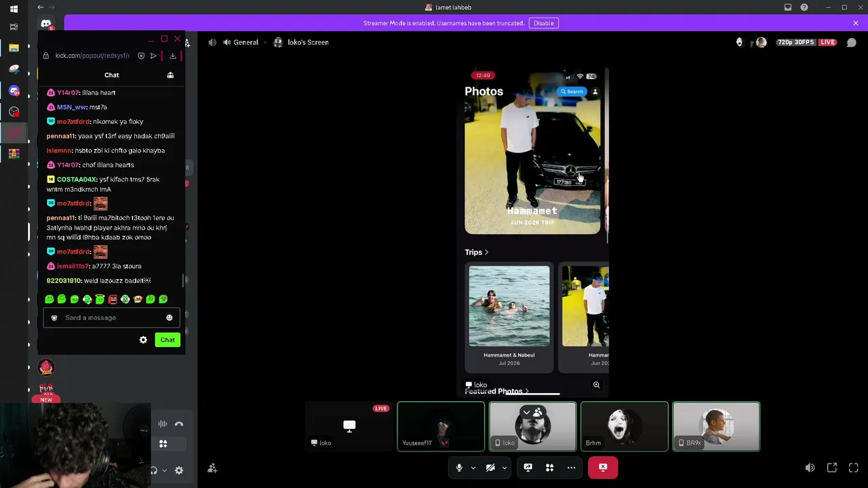The image size is (868, 488).
Task: Select Yuuseeef11' participant tile
Action: point(441,426)
